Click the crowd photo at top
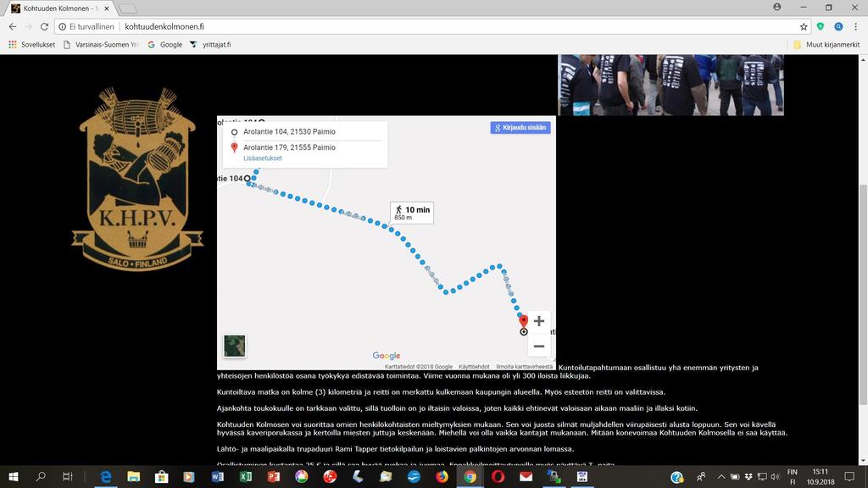The width and height of the screenshot is (868, 488). pyautogui.click(x=670, y=86)
